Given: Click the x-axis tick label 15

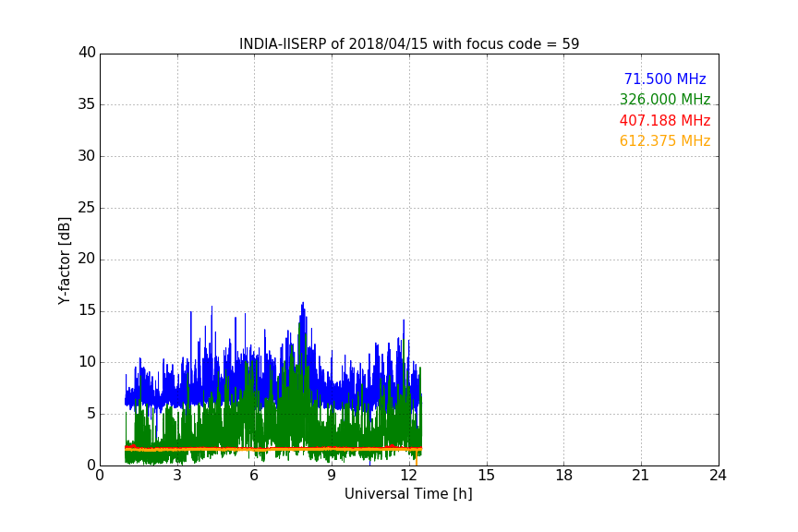Looking at the screenshot, I should coord(487,476).
